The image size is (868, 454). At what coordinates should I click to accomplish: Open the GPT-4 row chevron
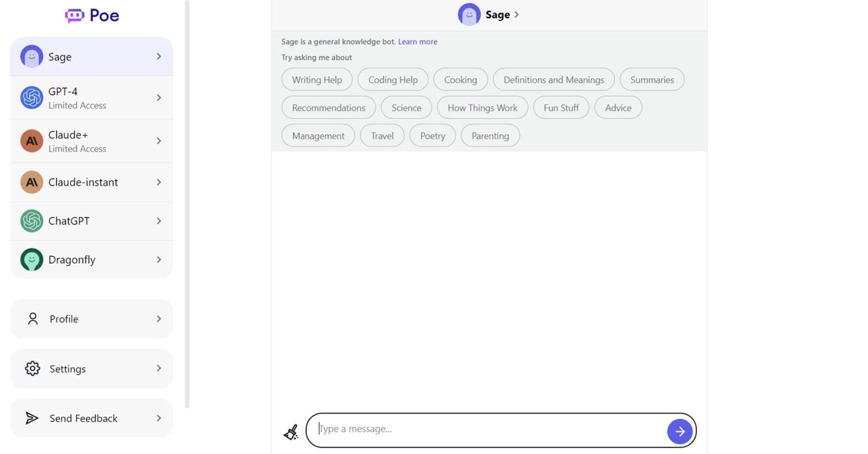point(159,97)
